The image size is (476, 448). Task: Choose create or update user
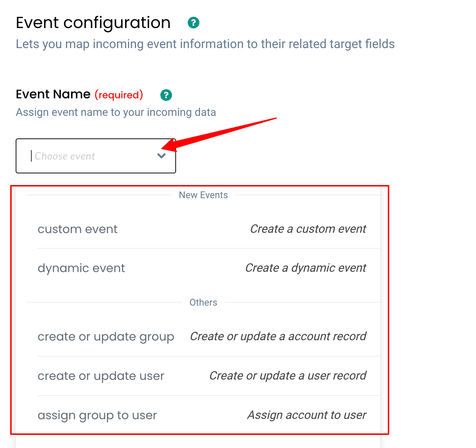click(x=101, y=376)
